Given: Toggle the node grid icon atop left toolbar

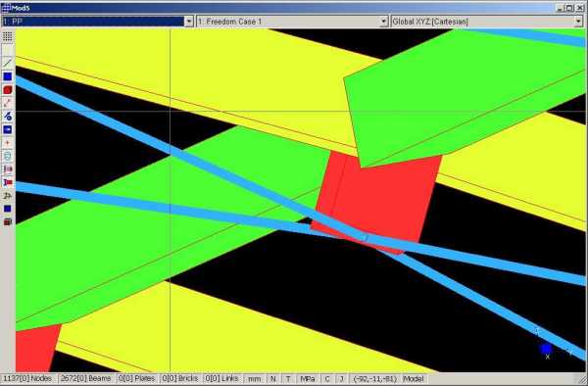Looking at the screenshot, I should [7, 36].
